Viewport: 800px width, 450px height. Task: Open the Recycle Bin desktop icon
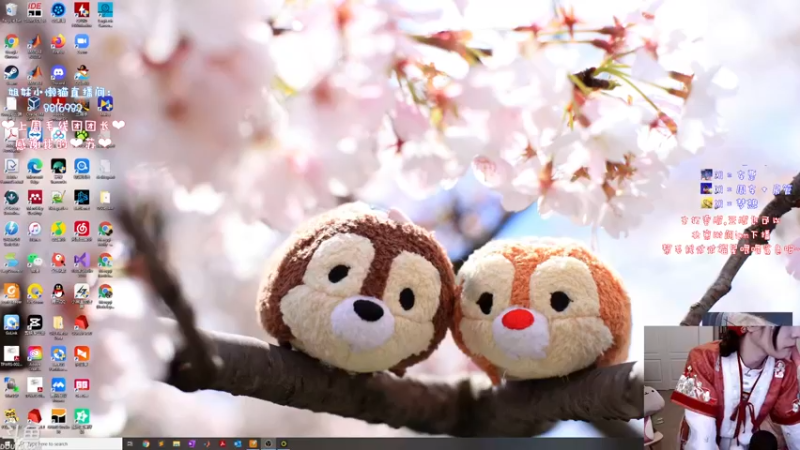tap(11, 10)
